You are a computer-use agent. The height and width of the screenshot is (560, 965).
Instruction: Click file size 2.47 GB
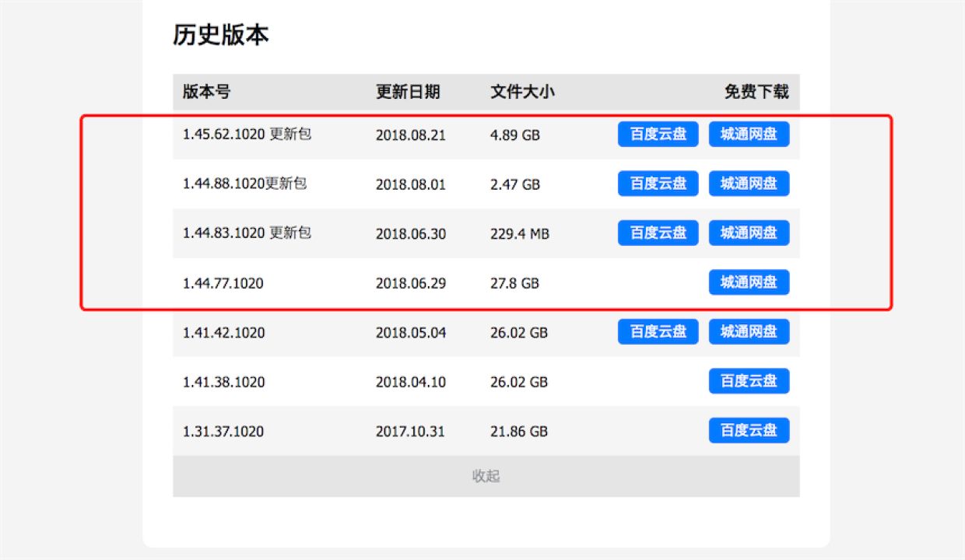(515, 184)
